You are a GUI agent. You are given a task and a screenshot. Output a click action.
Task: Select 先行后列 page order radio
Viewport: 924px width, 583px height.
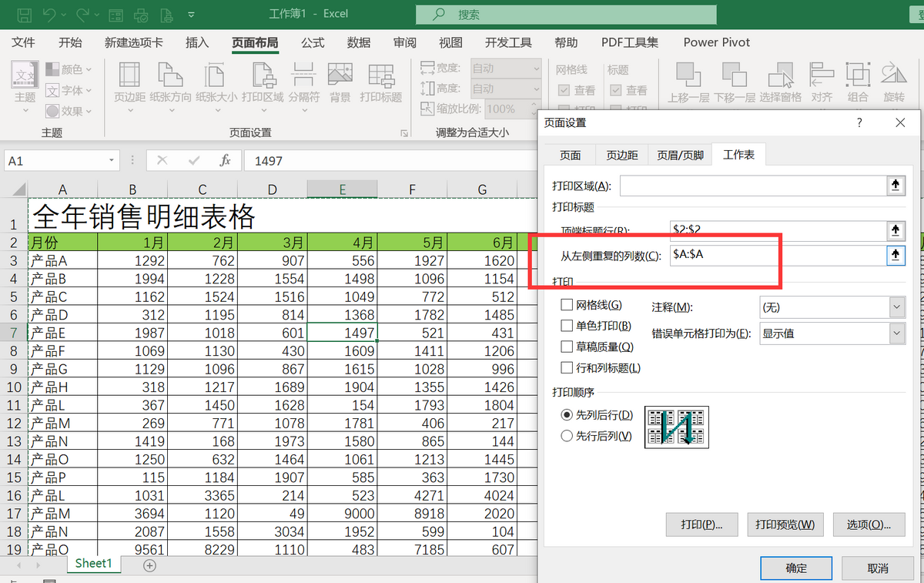(x=567, y=436)
